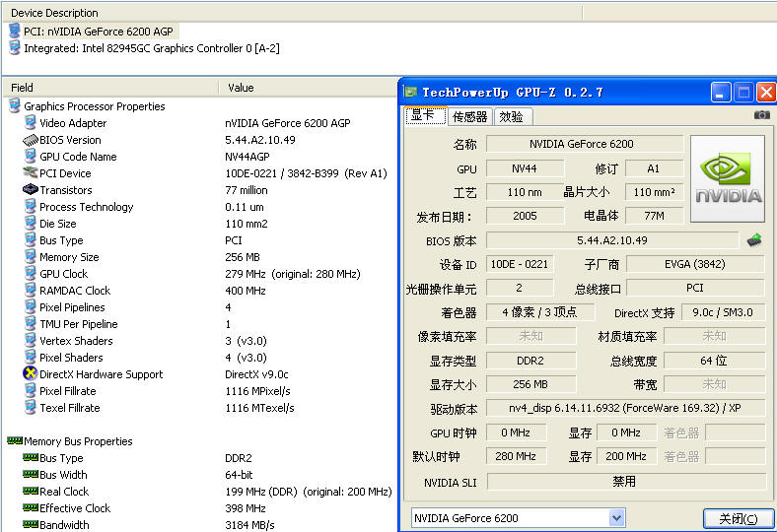Click the Vertex Shaders row icon
Viewport: 777px width, 532px height.
coord(31,341)
